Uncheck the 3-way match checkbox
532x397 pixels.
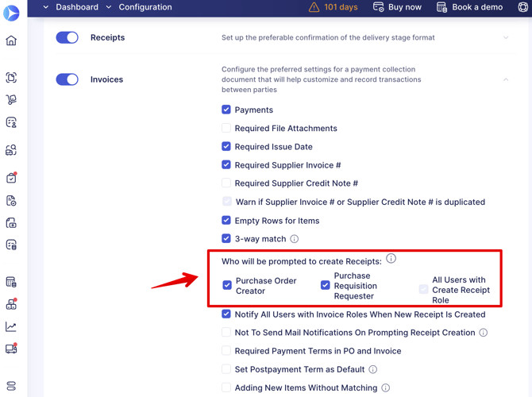click(x=226, y=238)
